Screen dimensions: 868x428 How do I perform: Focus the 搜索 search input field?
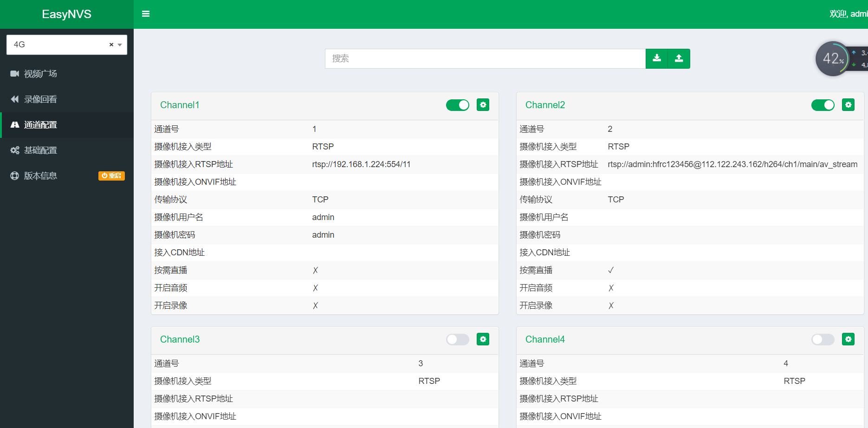(485, 58)
